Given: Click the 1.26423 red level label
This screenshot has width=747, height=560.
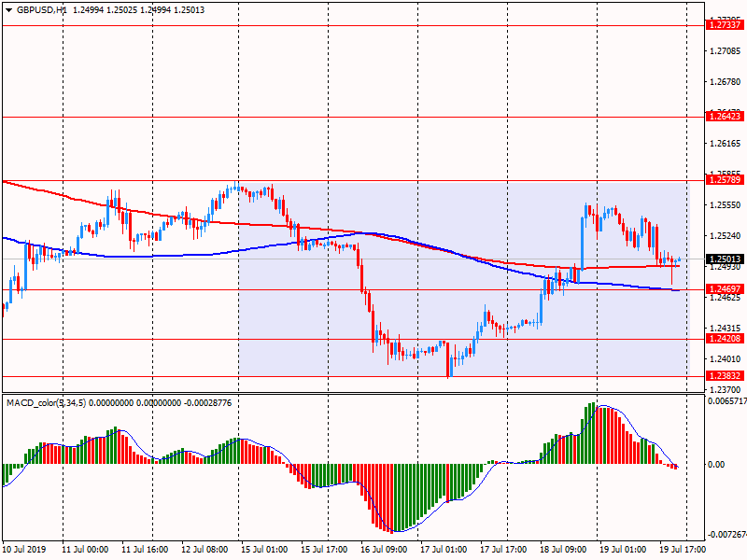Looking at the screenshot, I should click(725, 116).
